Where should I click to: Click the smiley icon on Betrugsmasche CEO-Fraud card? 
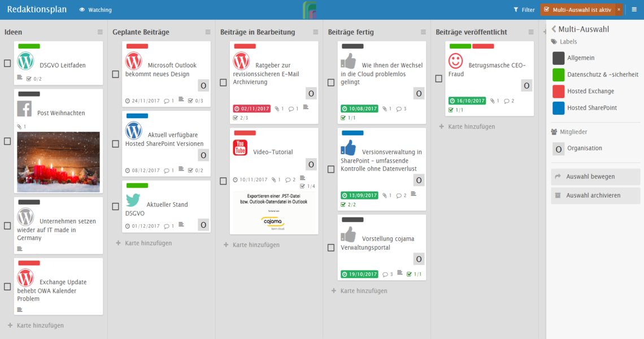[455, 61]
